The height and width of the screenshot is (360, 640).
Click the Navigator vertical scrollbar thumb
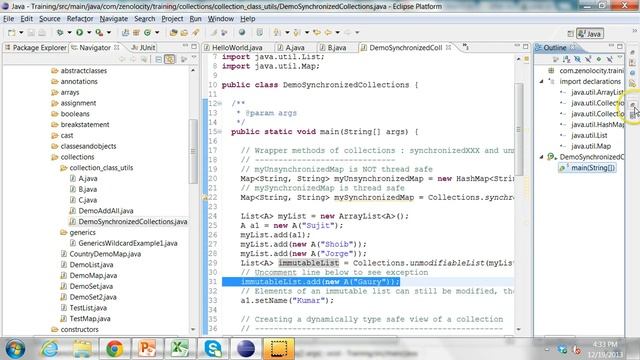pyautogui.click(x=193, y=151)
